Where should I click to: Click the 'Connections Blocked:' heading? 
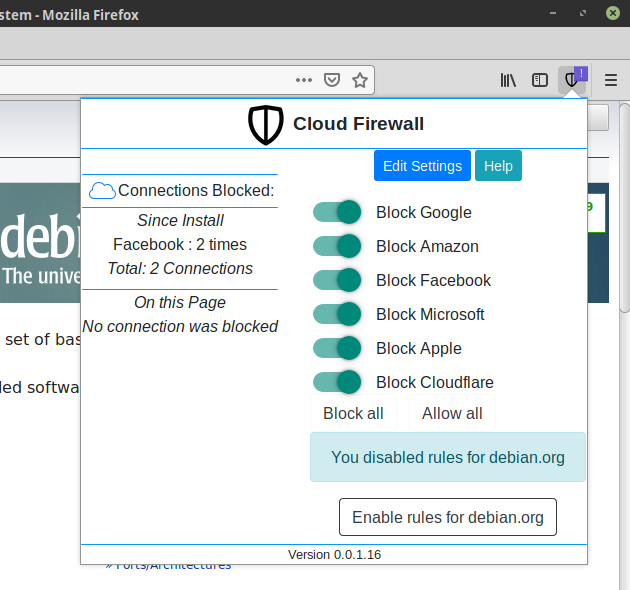[x=196, y=191]
